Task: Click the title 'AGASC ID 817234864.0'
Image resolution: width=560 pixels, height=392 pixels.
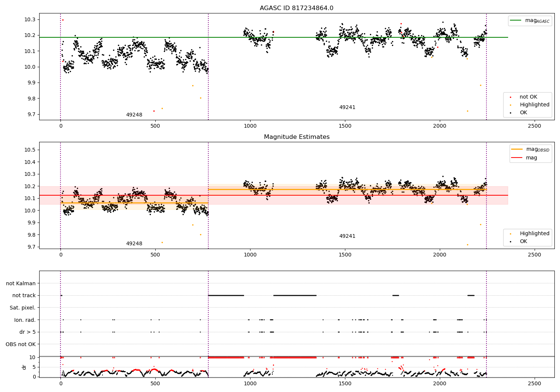Action: pos(296,8)
